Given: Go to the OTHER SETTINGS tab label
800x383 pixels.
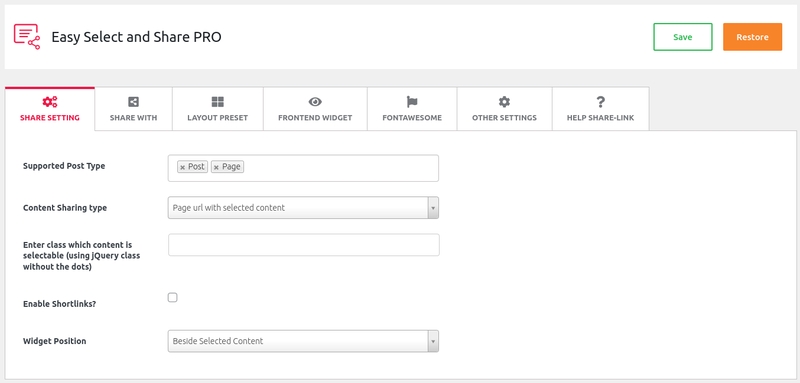Looking at the screenshot, I should click(504, 118).
